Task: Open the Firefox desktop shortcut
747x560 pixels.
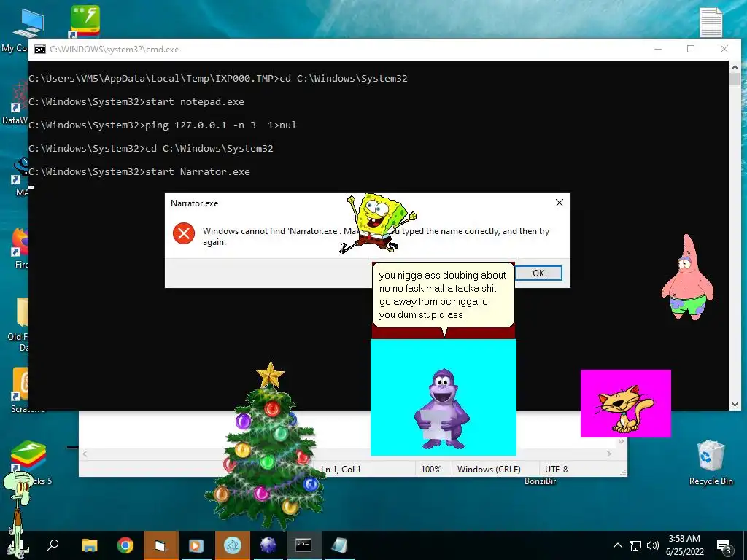Action: (x=19, y=248)
